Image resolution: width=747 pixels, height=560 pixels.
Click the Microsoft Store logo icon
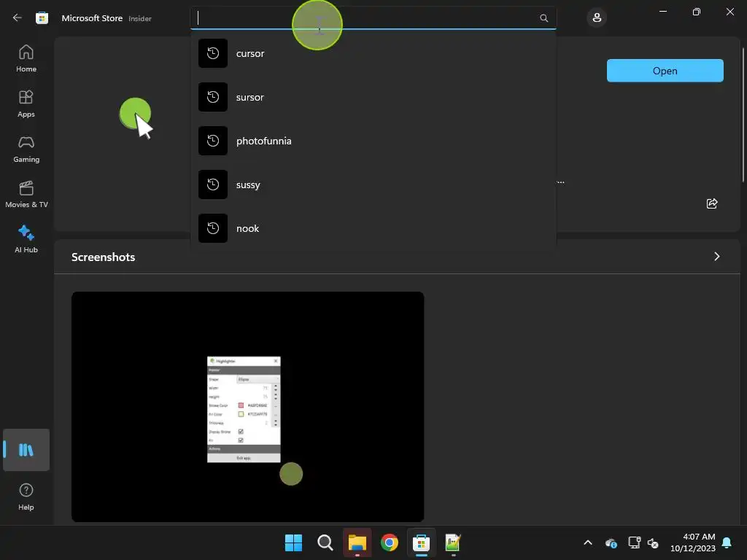pos(42,18)
